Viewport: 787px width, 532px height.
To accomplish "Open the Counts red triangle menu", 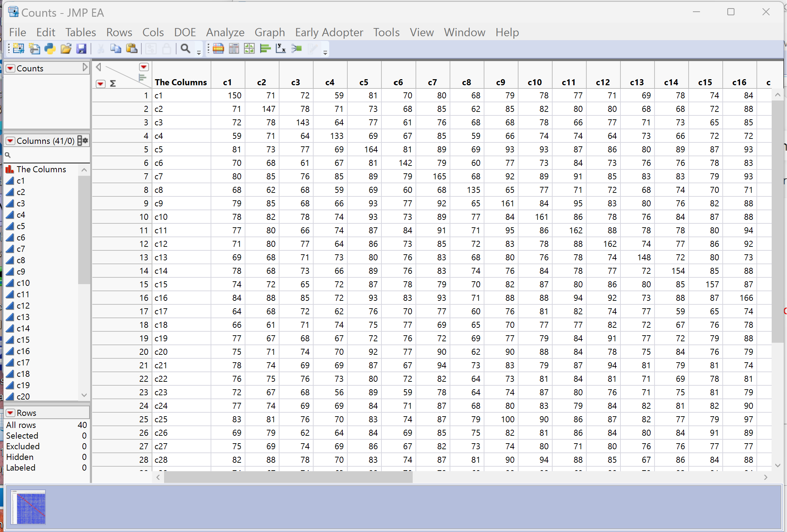I will coord(11,68).
